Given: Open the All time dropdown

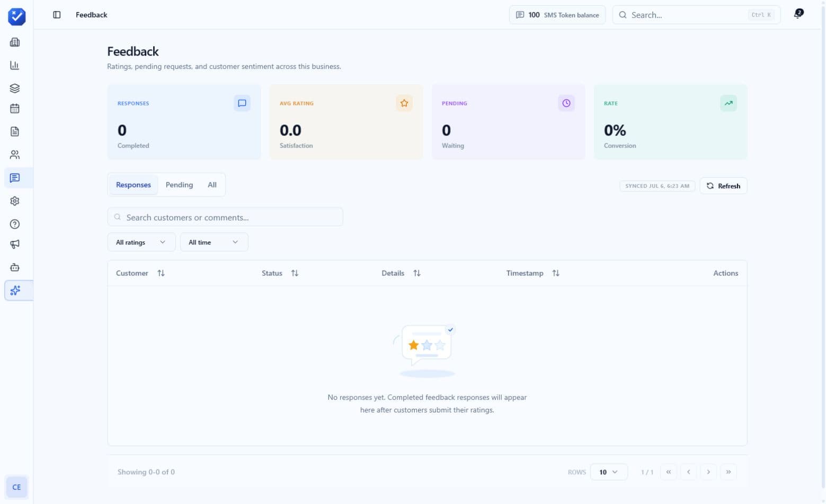Looking at the screenshot, I should click(214, 242).
